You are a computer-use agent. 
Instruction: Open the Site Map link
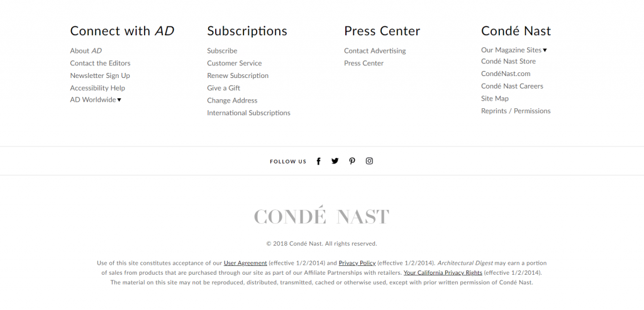(x=494, y=99)
